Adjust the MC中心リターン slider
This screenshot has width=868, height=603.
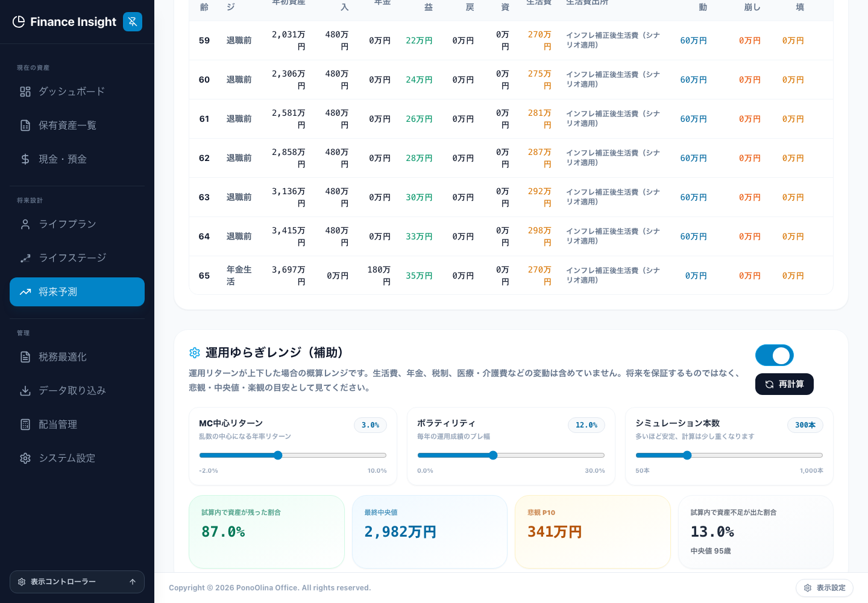[293, 455]
